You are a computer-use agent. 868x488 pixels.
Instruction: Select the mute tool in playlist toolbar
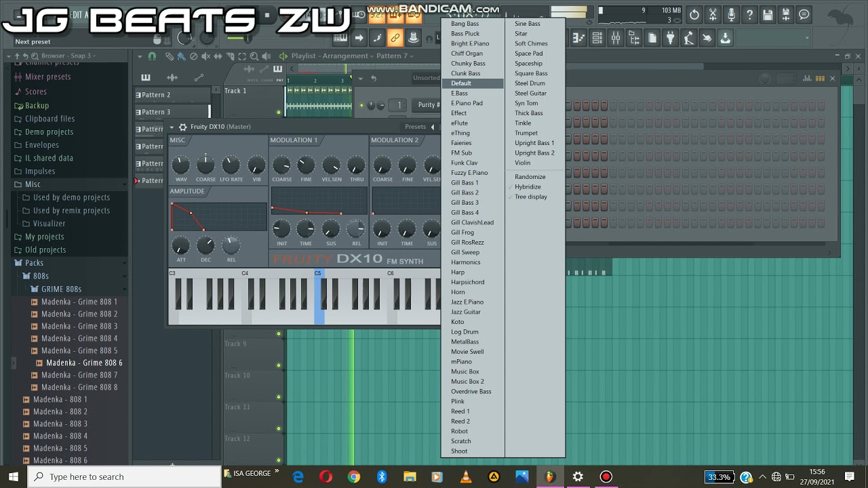[205, 56]
